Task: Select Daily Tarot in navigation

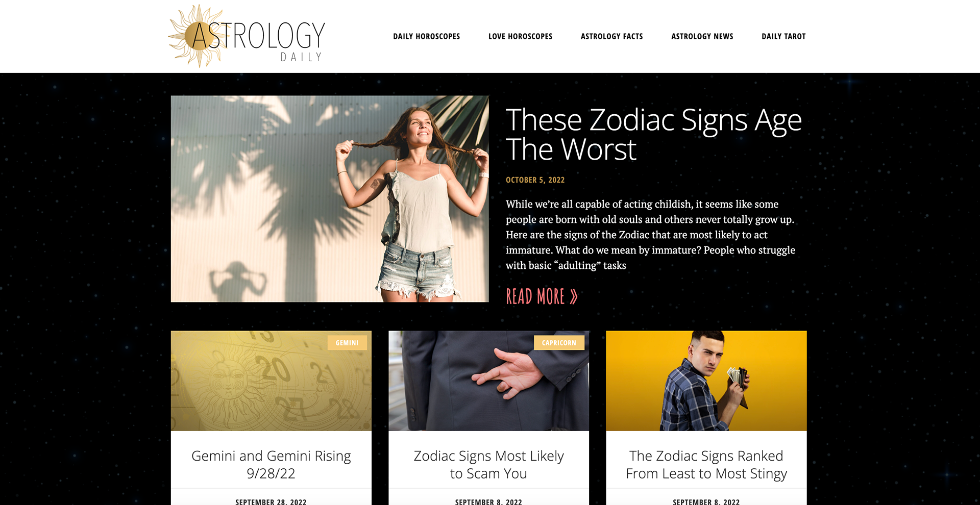Action: tap(783, 36)
